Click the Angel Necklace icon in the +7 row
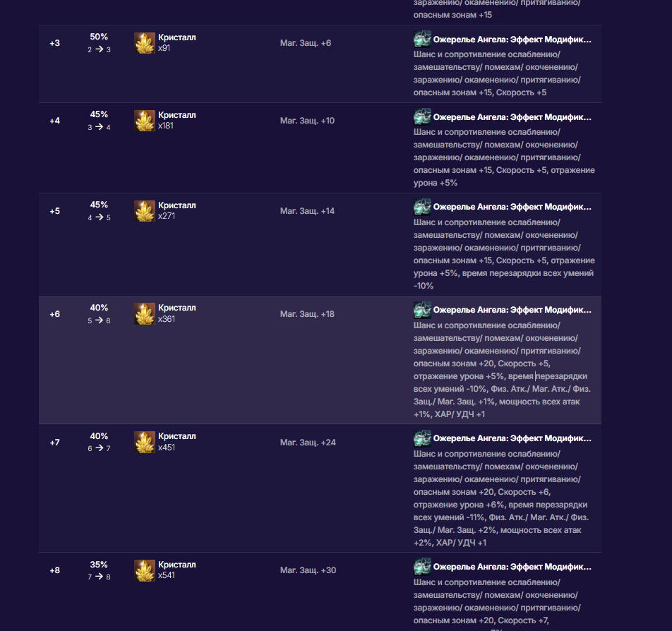 tap(422, 438)
